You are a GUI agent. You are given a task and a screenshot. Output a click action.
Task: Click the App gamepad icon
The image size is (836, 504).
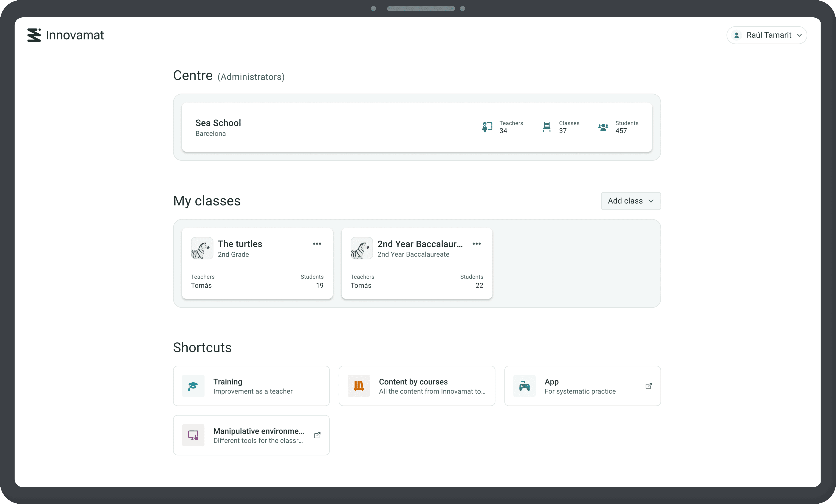tap(524, 386)
